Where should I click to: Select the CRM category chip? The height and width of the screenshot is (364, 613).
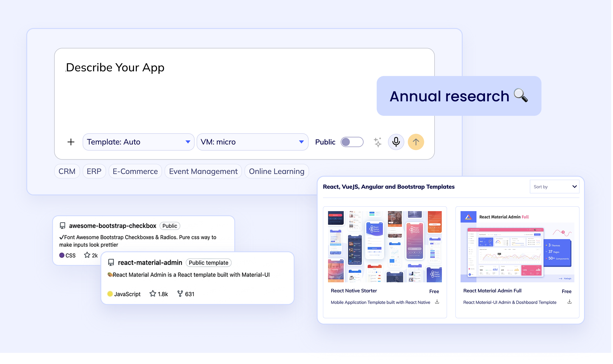[67, 171]
